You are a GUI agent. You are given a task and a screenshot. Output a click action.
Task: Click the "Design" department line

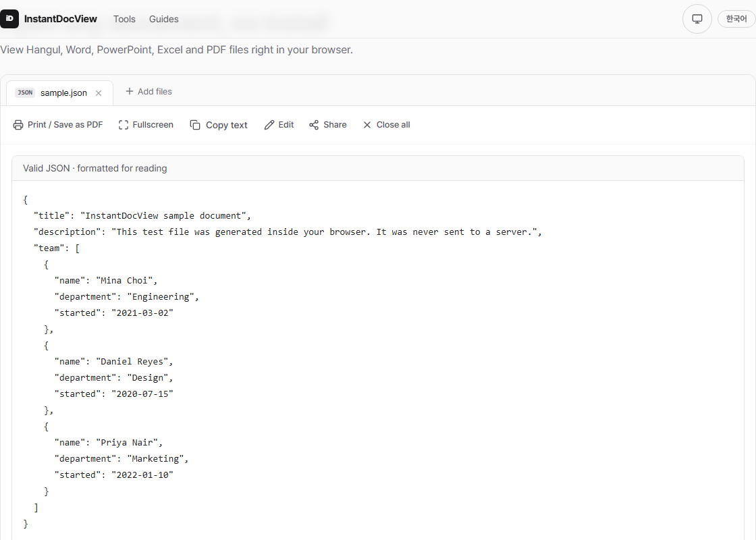coord(113,378)
